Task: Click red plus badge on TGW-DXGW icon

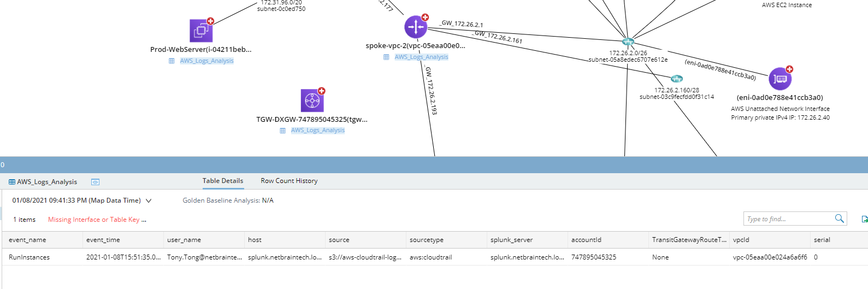Action: [321, 91]
